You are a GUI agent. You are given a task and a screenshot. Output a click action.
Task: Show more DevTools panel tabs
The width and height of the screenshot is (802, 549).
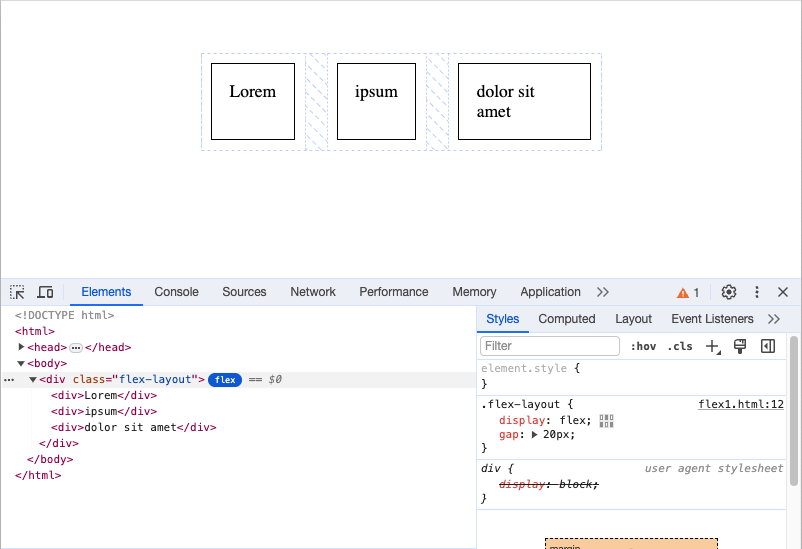(602, 292)
